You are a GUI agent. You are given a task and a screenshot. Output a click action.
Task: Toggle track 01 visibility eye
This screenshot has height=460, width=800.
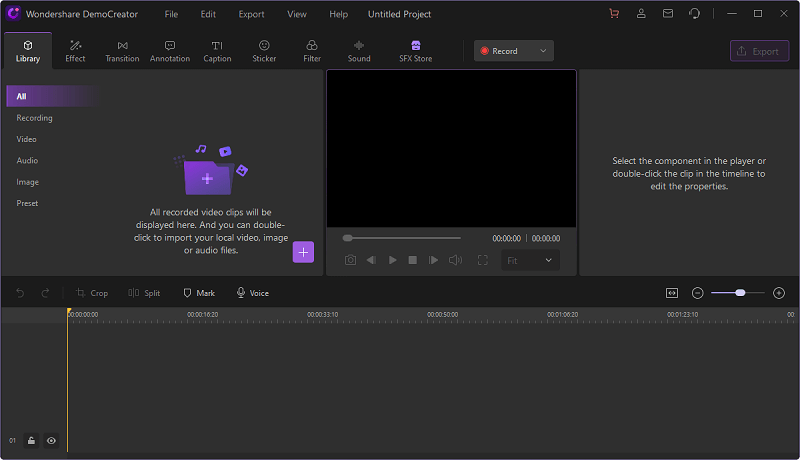point(52,441)
